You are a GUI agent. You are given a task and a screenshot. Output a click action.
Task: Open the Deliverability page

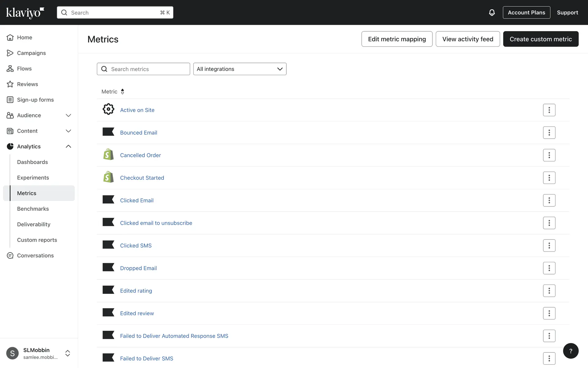coord(34,224)
